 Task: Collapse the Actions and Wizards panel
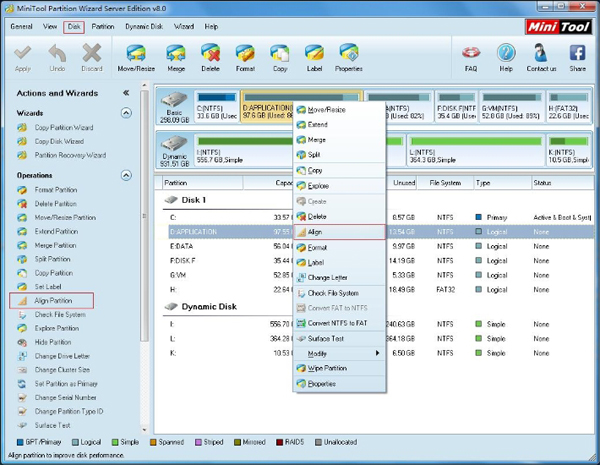tap(126, 93)
